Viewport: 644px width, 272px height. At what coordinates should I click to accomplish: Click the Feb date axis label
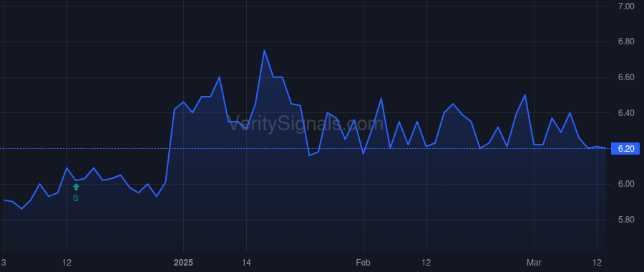(364, 263)
